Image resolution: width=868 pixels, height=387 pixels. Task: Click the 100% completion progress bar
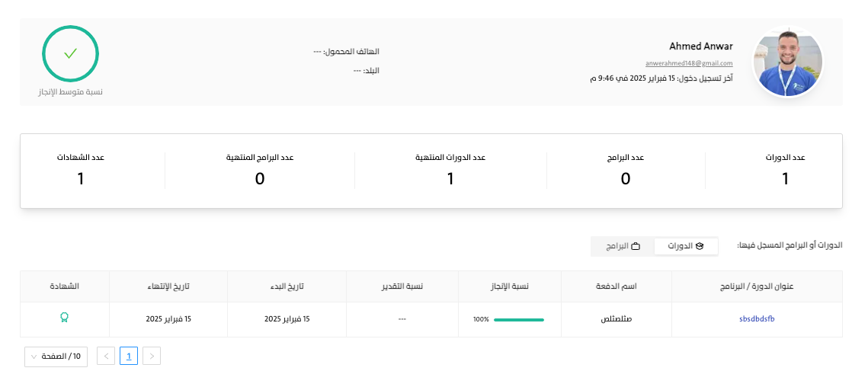[518, 319]
